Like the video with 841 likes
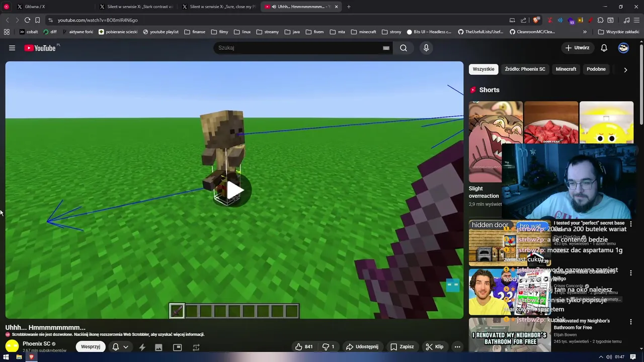 click(x=304, y=347)
